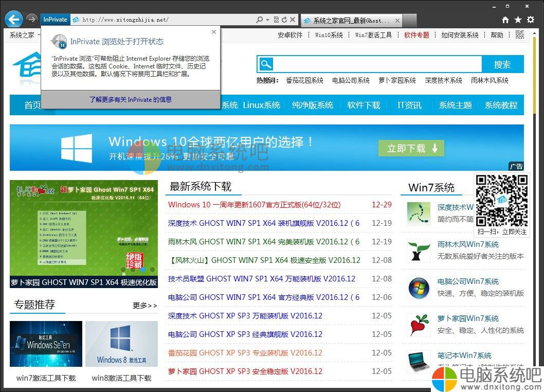The image size is (544, 392).
Task: Click the floating 扫一扫 QR code image
Action: point(502,201)
